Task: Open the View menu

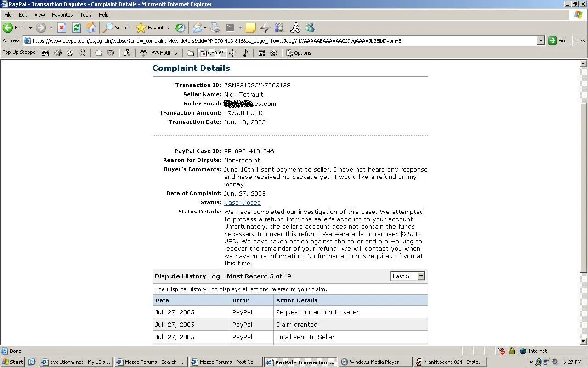Action: tap(40, 15)
